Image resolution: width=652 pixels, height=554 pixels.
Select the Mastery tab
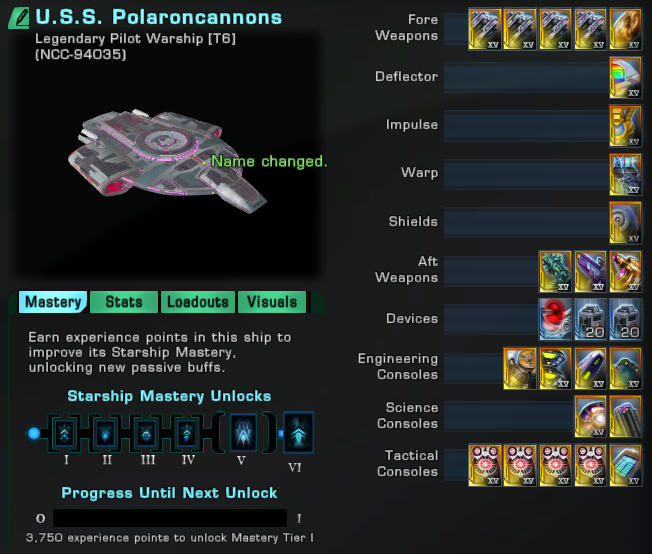[x=53, y=302]
